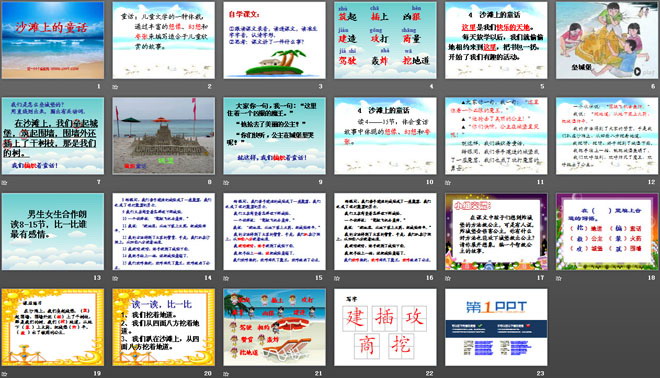Select slide 15 blue text thumbnail
This screenshot has width=660, height=378.
274,232
